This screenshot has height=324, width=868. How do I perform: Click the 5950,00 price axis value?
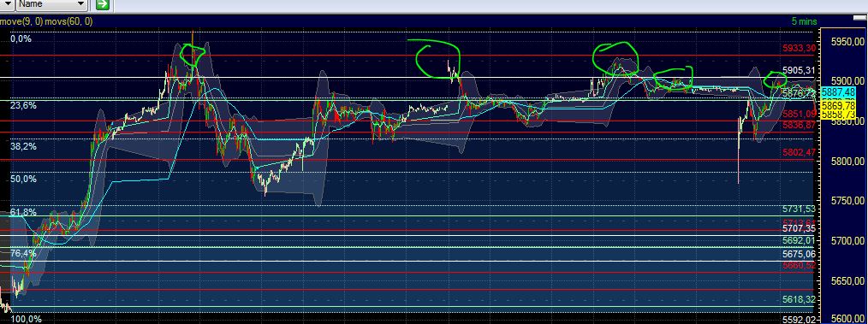[x=848, y=42]
